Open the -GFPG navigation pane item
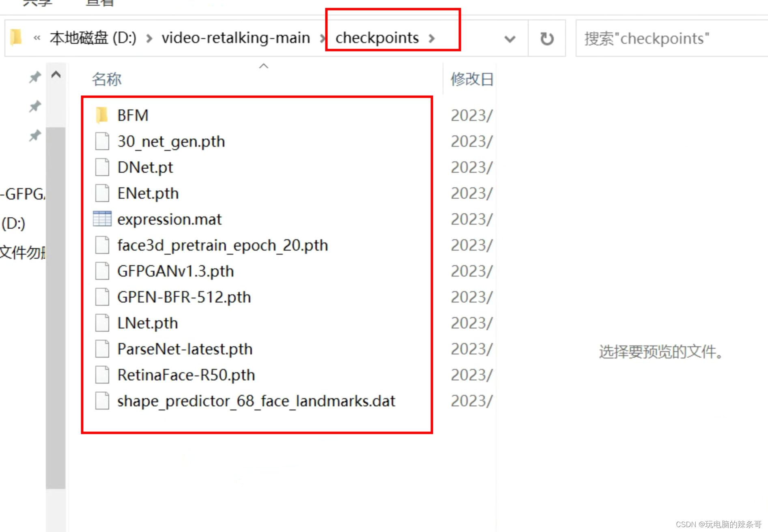 (x=22, y=194)
